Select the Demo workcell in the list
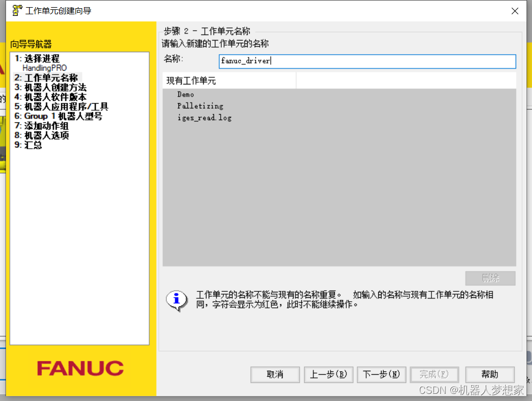 tap(185, 94)
